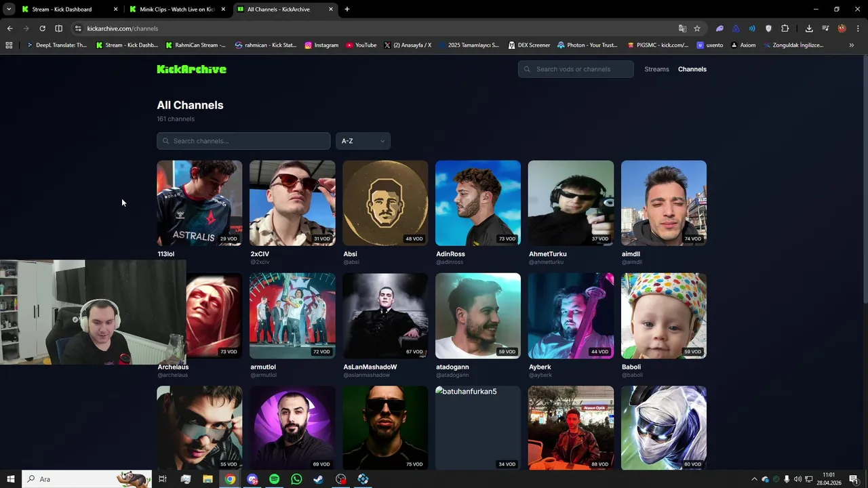Viewport: 868px width, 488px height.
Task: Open the browser downloads icon
Action: [809, 28]
